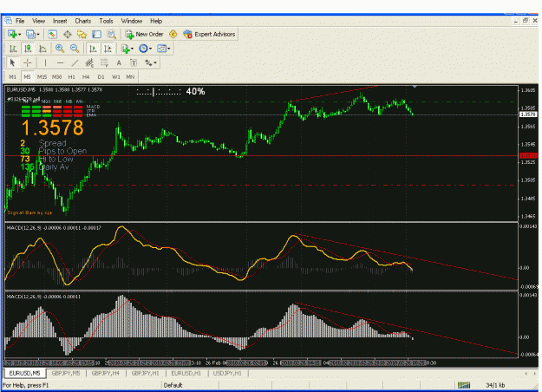Switch to the GBPJPY,H4 chart tab
Image resolution: width=542 pixels, height=392 pixels.
106,373
